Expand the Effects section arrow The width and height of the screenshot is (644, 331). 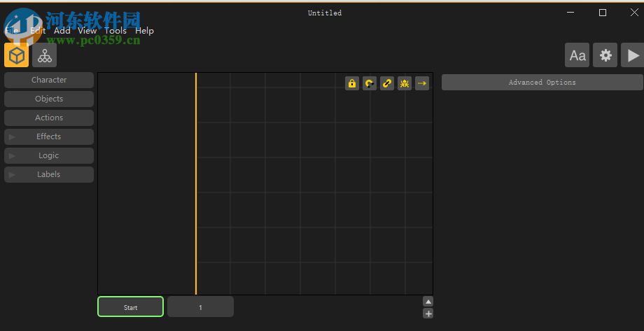[12, 136]
